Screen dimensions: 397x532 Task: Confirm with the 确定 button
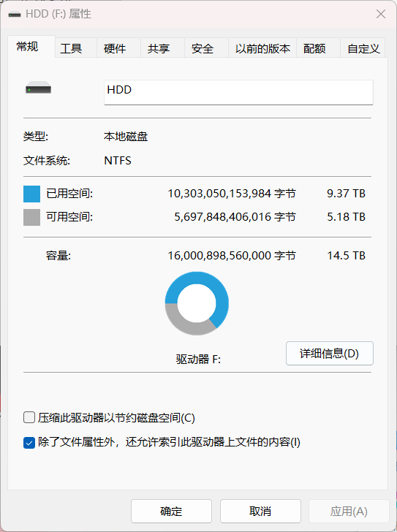coord(171,511)
